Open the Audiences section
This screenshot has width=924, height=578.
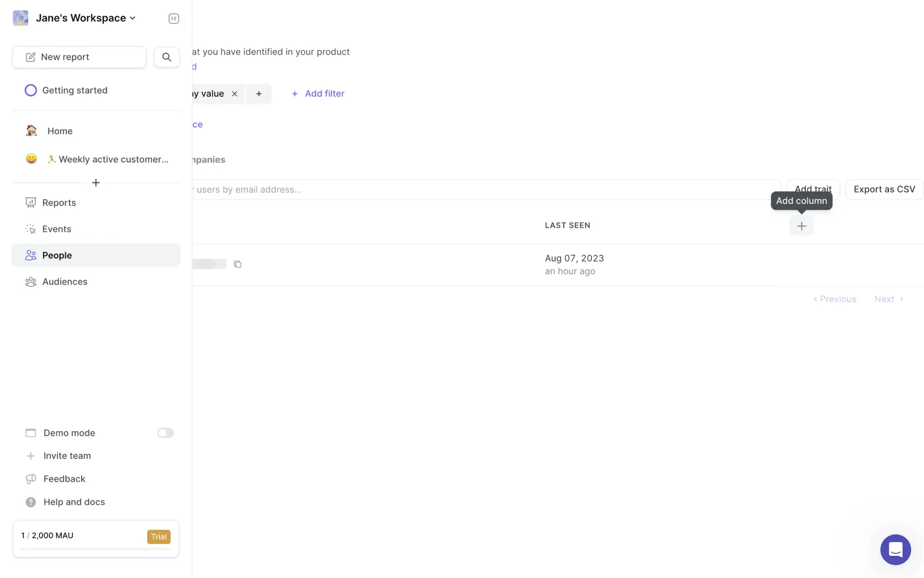[64, 282]
